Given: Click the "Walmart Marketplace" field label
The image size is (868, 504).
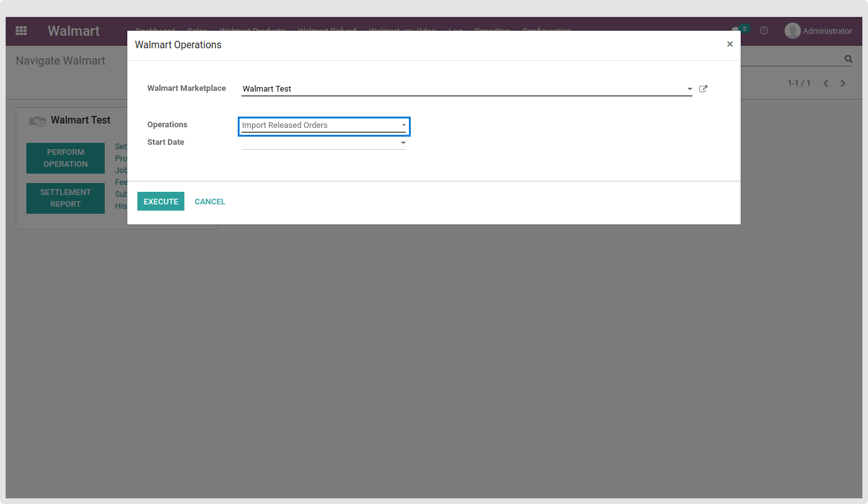Looking at the screenshot, I should [x=186, y=88].
